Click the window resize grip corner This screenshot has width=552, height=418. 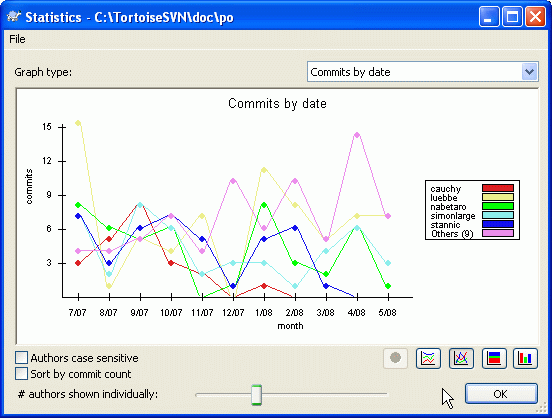pyautogui.click(x=541, y=408)
